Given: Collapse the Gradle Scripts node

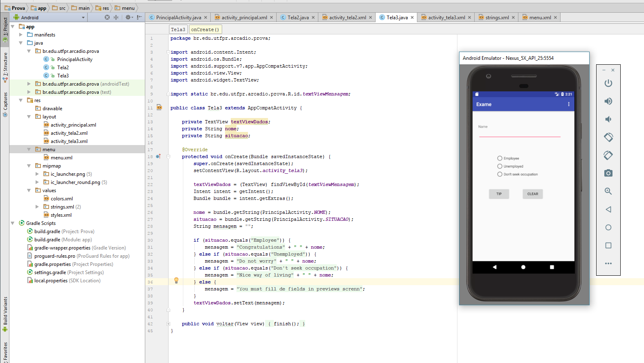Looking at the screenshot, I should pyautogui.click(x=12, y=223).
